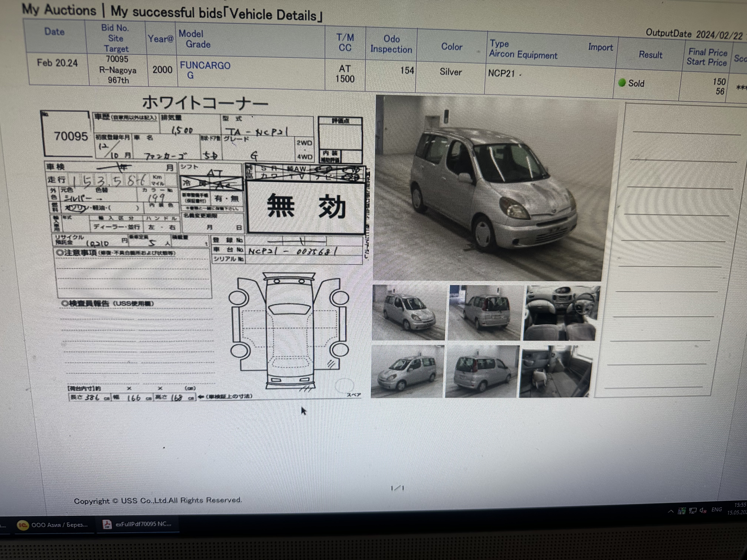The image size is (747, 560).
Task: Click the muted speaker volume icon
Action: click(703, 510)
